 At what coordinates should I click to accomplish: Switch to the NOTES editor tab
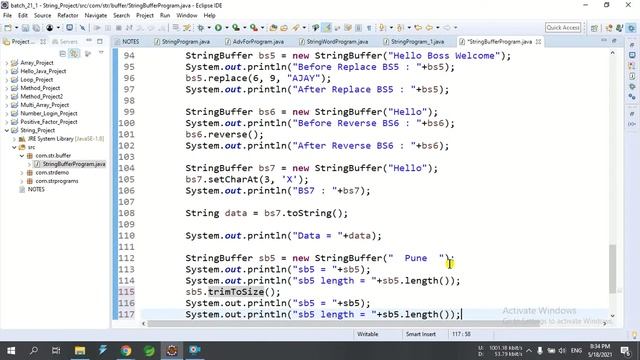tap(127, 42)
